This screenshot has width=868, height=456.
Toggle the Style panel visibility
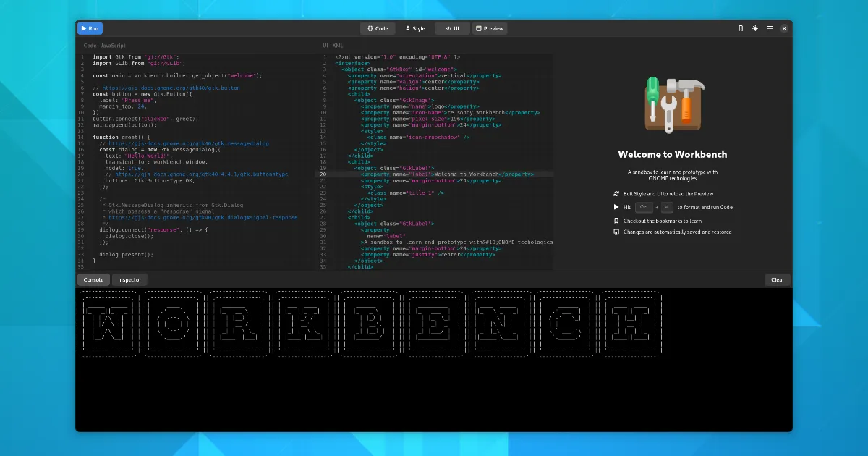pyautogui.click(x=414, y=29)
